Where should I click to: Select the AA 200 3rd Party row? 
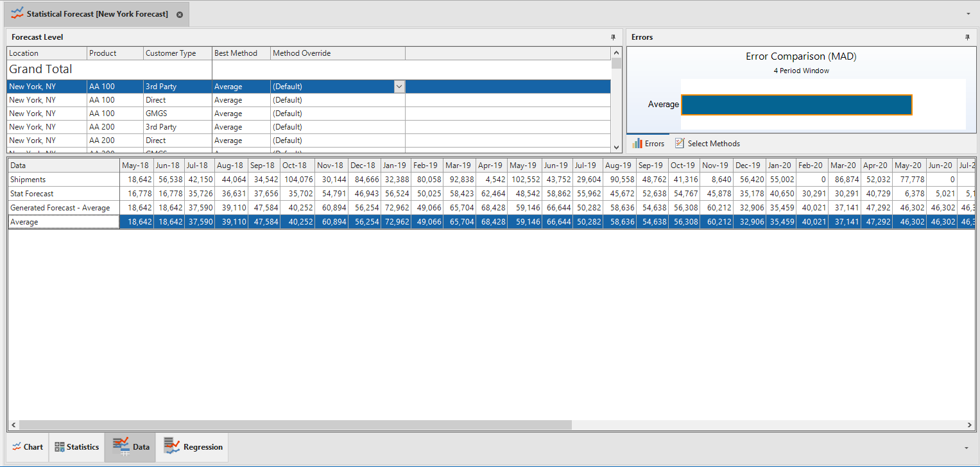point(309,127)
